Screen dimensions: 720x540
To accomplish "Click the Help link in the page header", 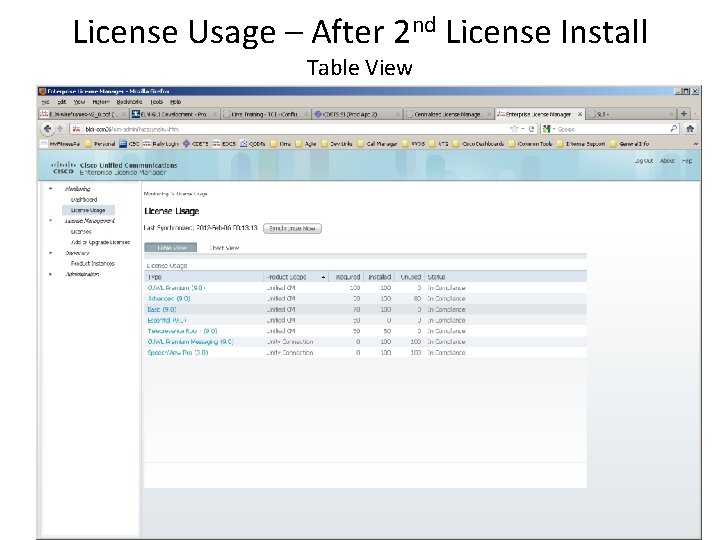I will point(687,161).
